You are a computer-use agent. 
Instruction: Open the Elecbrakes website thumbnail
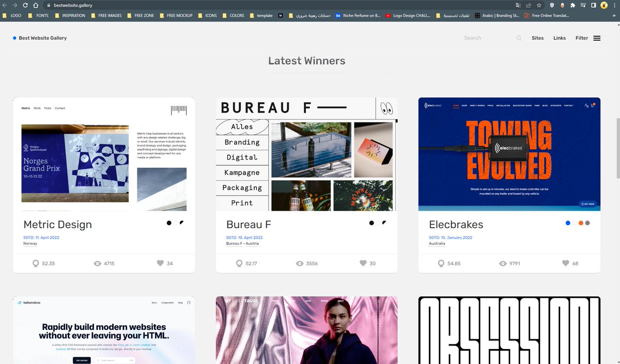[x=509, y=154]
